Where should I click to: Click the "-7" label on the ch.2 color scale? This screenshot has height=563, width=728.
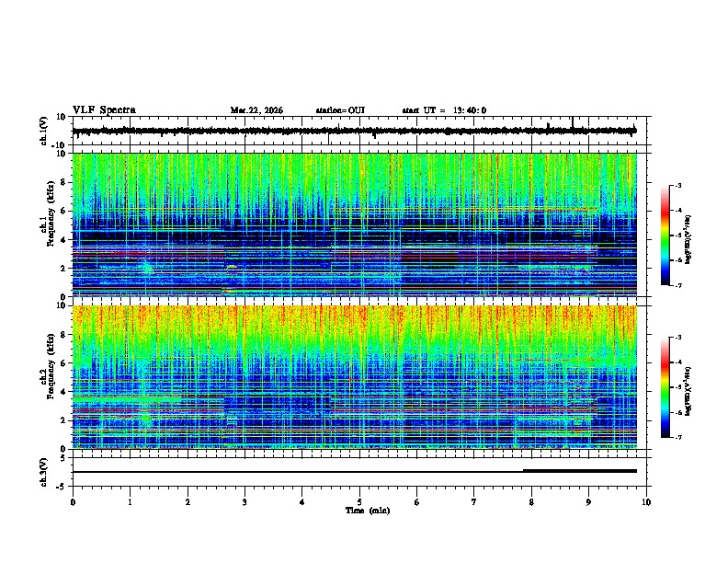[x=677, y=437]
